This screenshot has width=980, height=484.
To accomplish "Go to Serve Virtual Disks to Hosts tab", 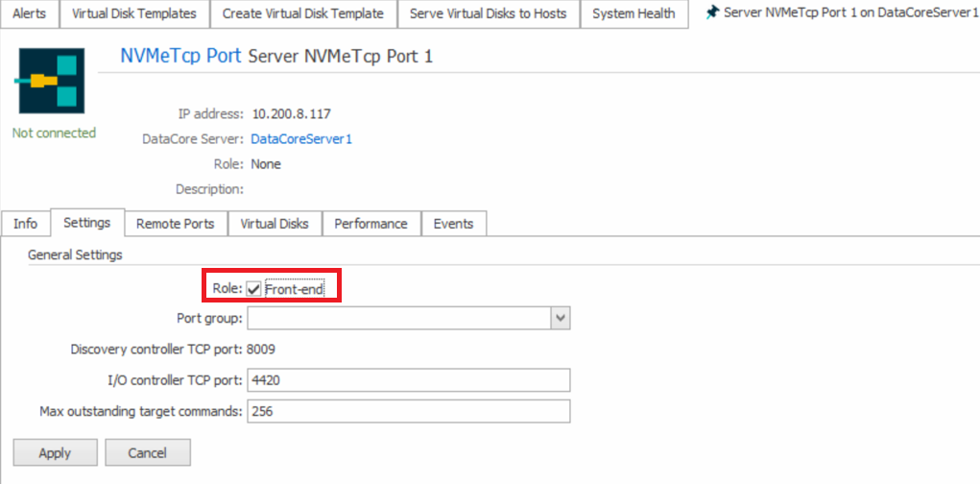I will [x=488, y=13].
